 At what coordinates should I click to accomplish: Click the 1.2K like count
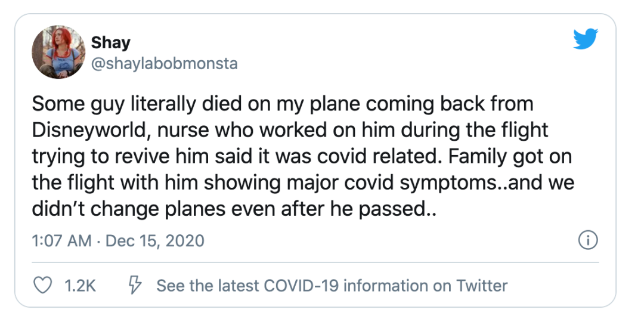tap(79, 286)
